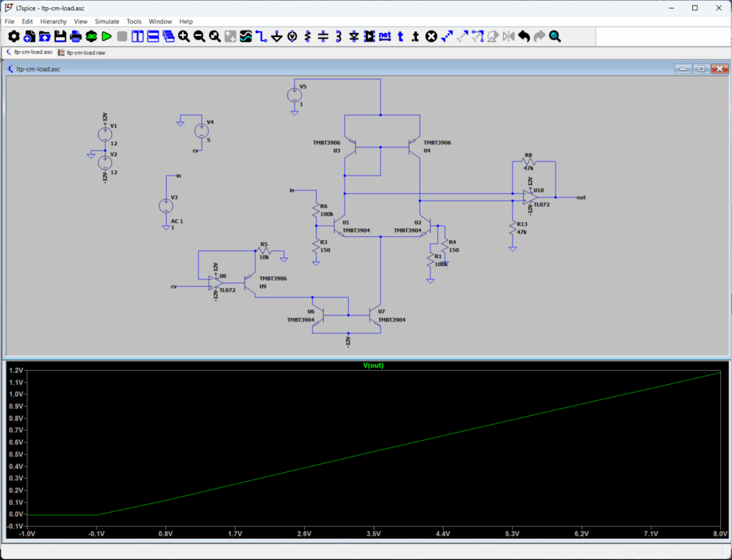Save the schematic with floppy disk icon
The height and width of the screenshot is (560, 732).
click(60, 37)
